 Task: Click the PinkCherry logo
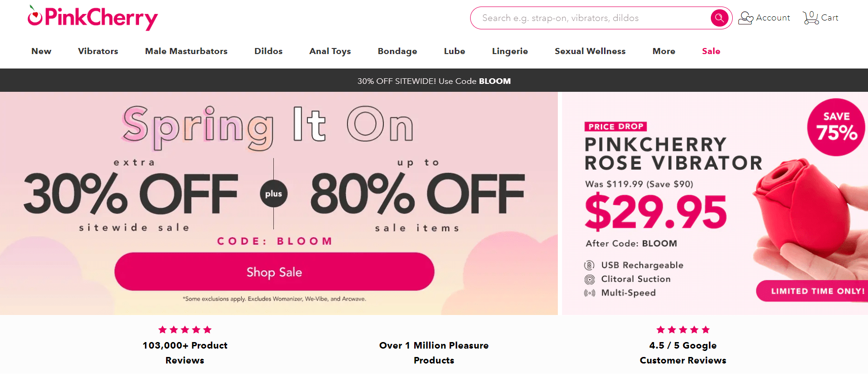coord(93,18)
